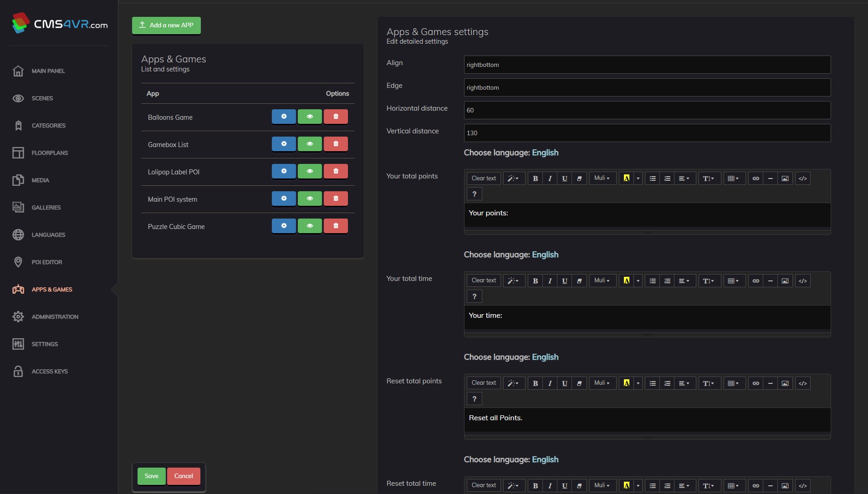Apply yellow highlight color in Your total points editor
This screenshot has width=868, height=494.
click(x=627, y=178)
